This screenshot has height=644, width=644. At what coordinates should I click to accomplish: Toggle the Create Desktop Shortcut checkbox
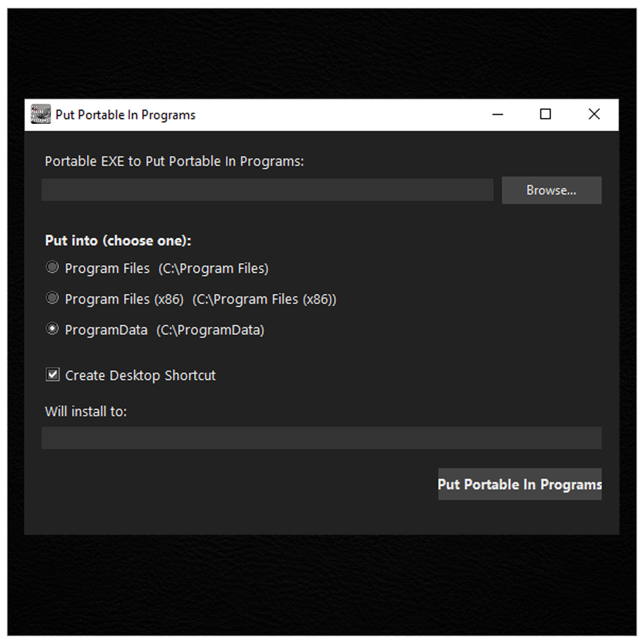(x=53, y=374)
